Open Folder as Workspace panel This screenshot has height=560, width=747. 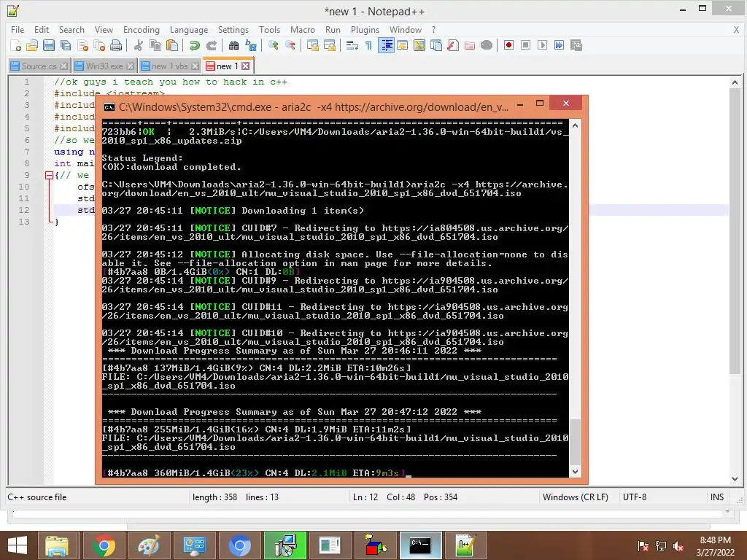[x=470, y=45]
